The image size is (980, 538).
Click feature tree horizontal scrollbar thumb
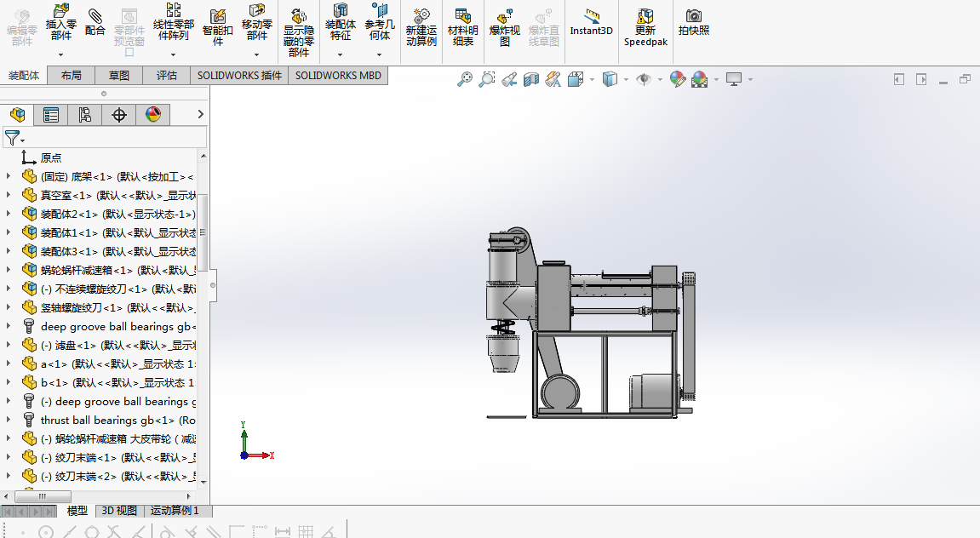43,497
